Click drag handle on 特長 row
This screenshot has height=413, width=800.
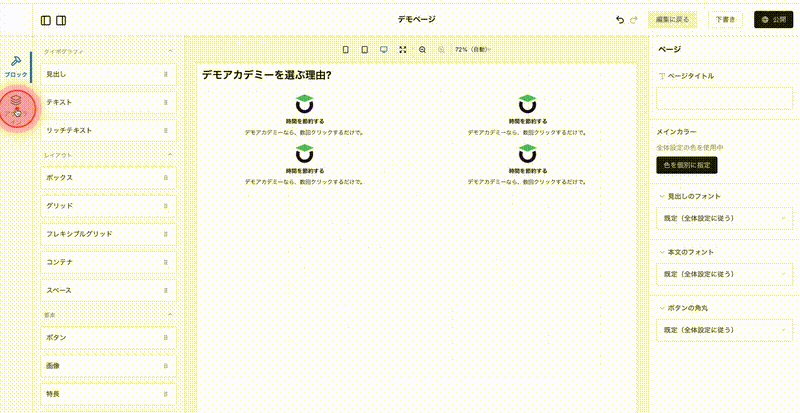coord(165,394)
